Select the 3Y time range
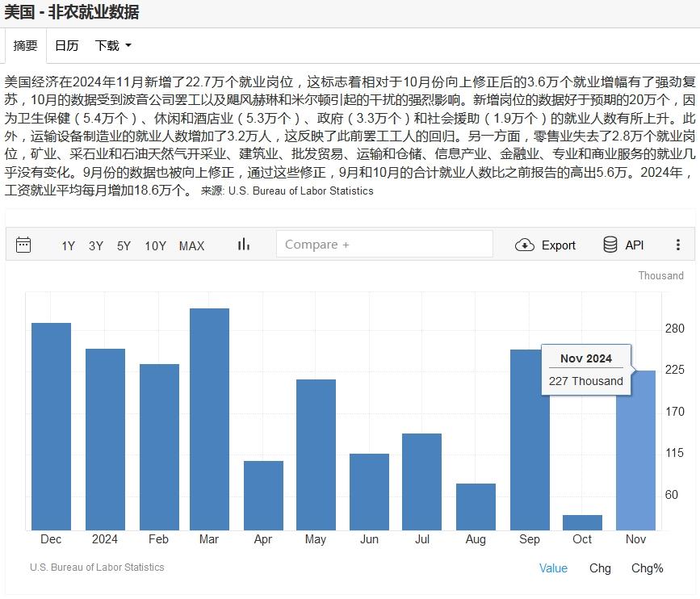This screenshot has height=599, width=700. tap(96, 245)
